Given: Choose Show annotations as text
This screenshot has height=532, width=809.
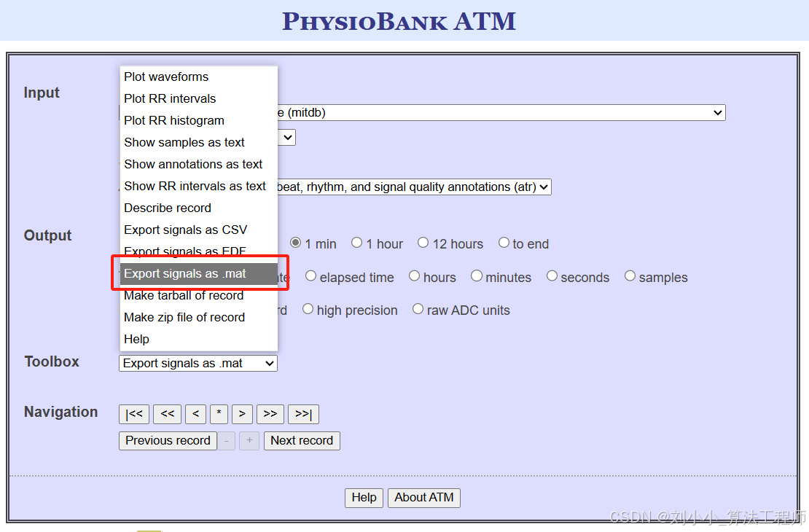Looking at the screenshot, I should coord(199,164).
